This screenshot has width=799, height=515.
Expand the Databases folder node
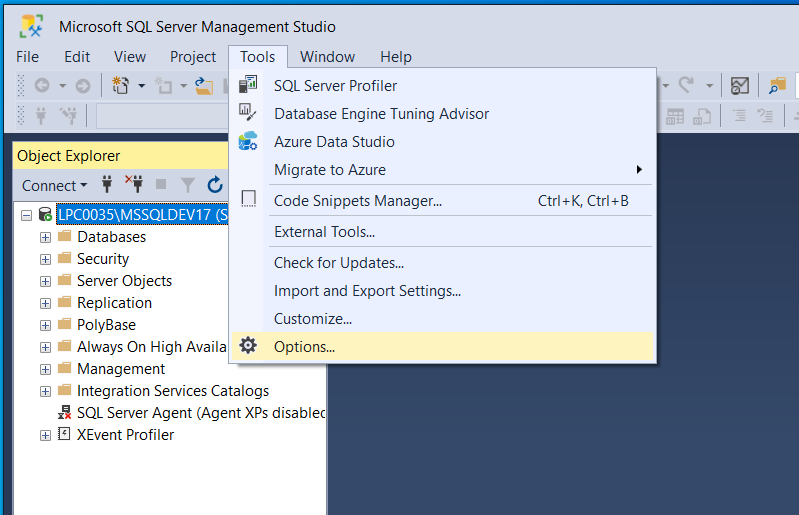pyautogui.click(x=45, y=237)
